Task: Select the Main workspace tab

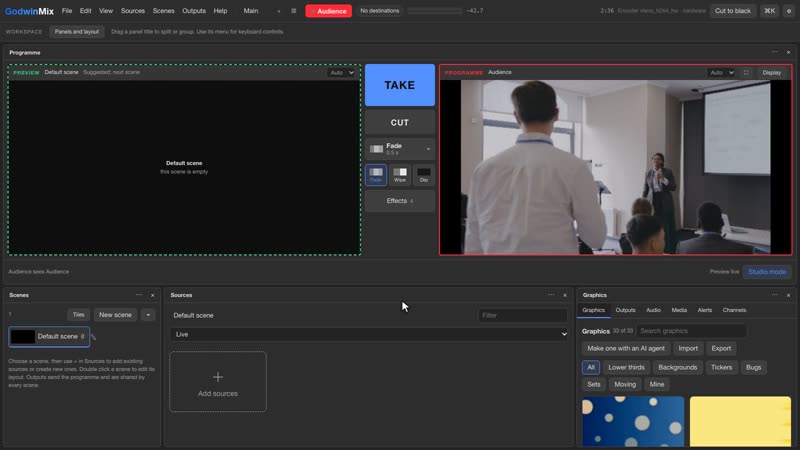Action: (x=251, y=11)
